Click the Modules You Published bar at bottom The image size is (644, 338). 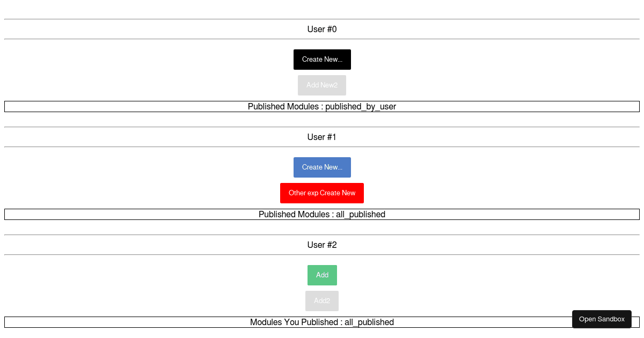[322, 322]
